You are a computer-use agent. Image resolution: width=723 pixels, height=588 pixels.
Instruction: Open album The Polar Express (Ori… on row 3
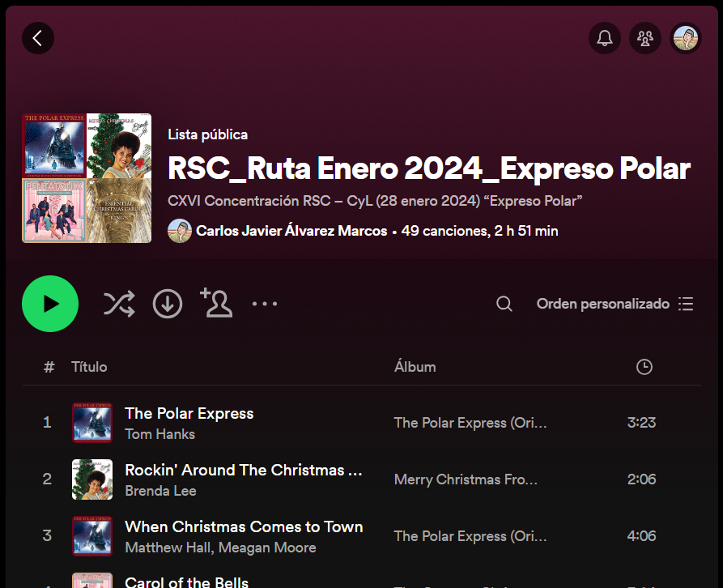(470, 536)
